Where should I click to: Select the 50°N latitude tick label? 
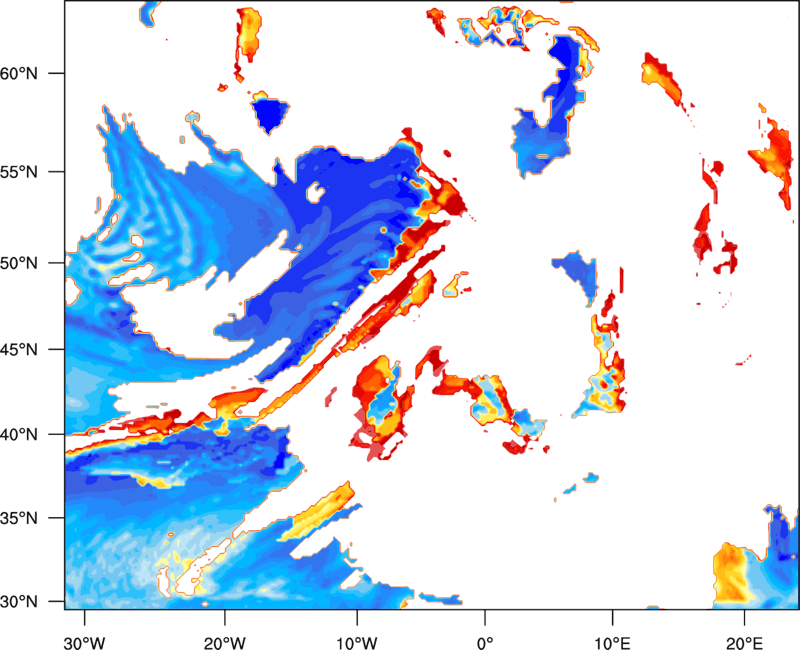(x=19, y=263)
